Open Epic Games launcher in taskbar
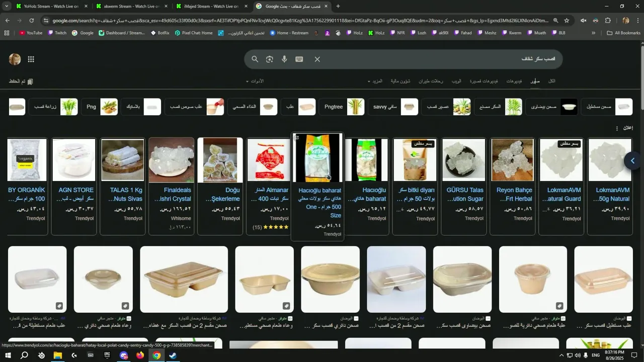The image size is (644, 362). click(x=107, y=355)
